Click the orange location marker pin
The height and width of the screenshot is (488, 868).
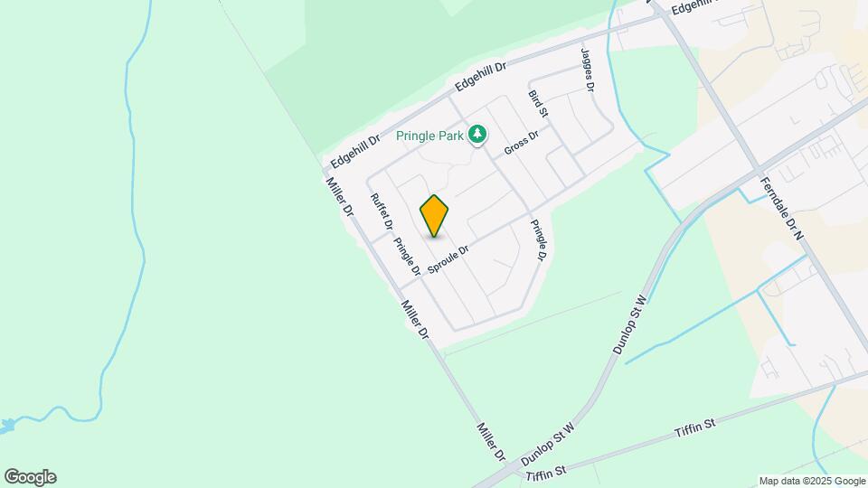coord(434,216)
